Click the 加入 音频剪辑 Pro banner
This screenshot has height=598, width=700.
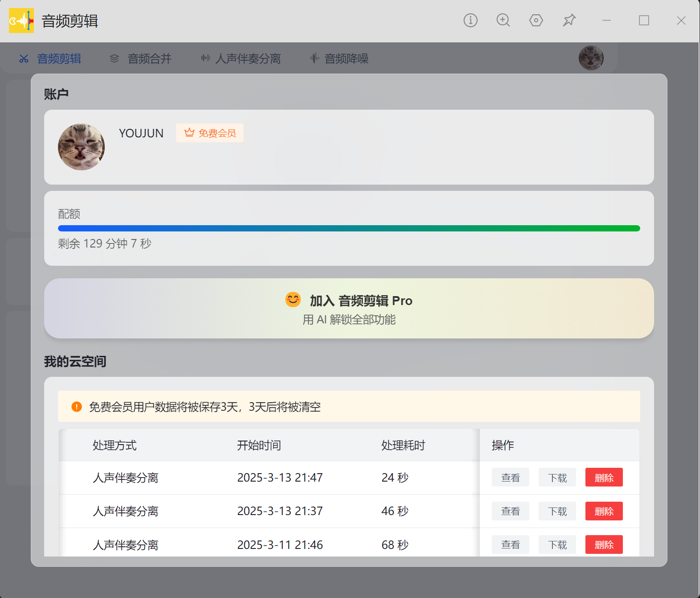point(349,309)
